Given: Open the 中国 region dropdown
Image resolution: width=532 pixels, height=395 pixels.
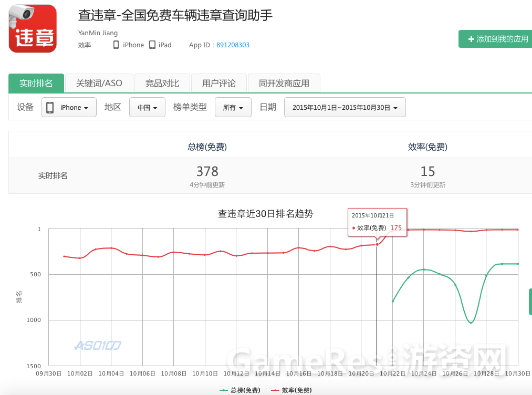Looking at the screenshot, I should point(147,107).
